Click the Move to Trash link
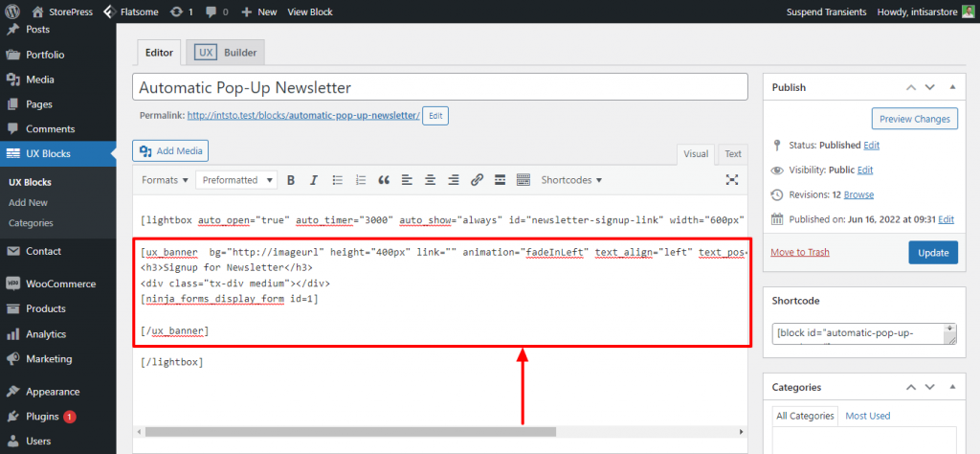The height and width of the screenshot is (454, 980). pyautogui.click(x=800, y=253)
